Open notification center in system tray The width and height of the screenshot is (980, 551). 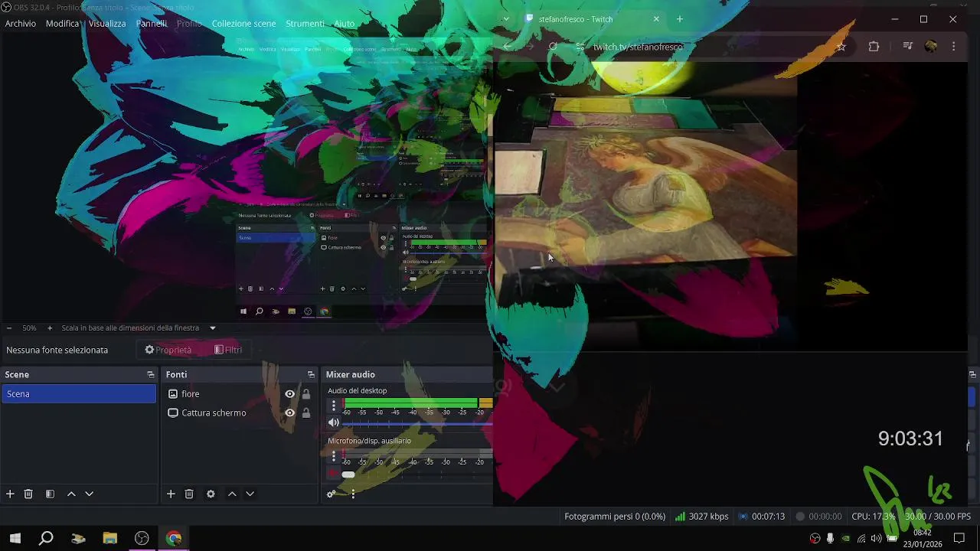pos(959,539)
